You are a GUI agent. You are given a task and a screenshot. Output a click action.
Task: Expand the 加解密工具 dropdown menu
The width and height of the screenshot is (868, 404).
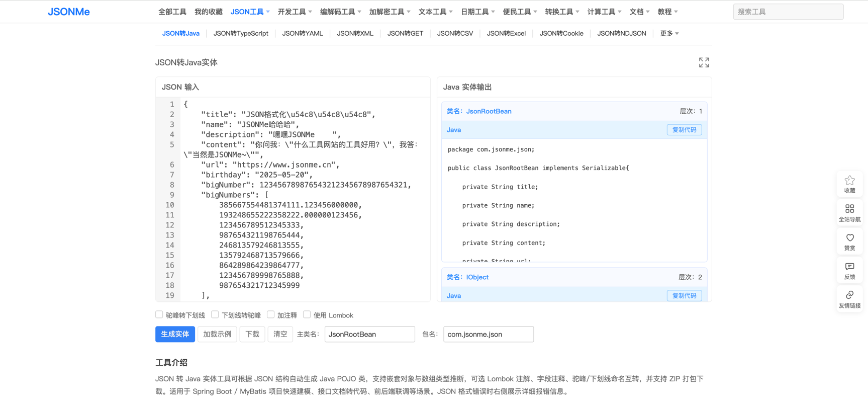pos(390,12)
